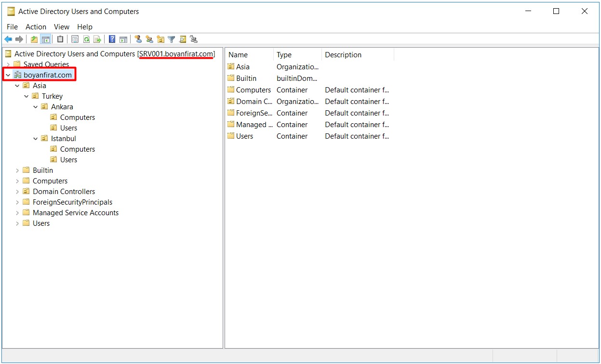
Task: Expand the ForeignSecurityPrincipals tree node
Action: [x=17, y=202]
